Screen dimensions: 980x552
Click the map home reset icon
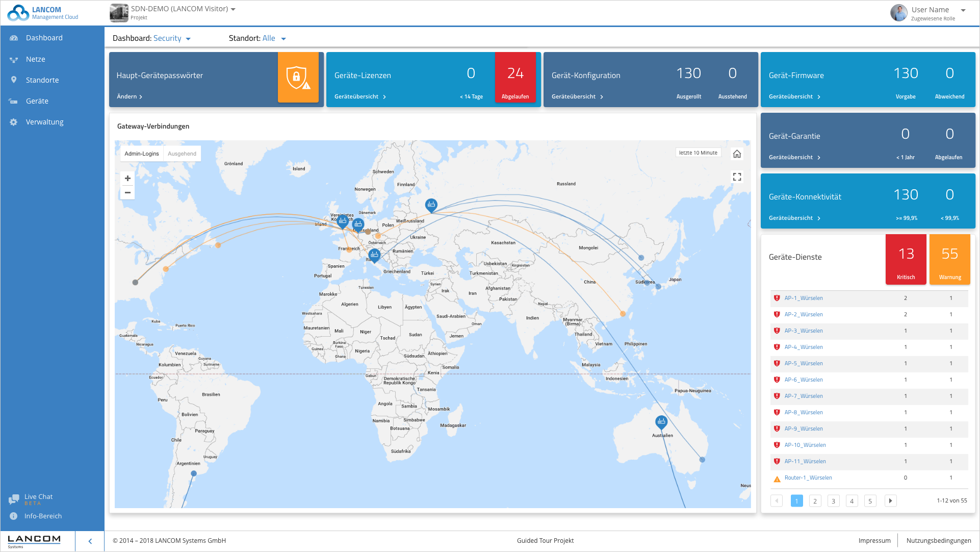[x=737, y=154]
